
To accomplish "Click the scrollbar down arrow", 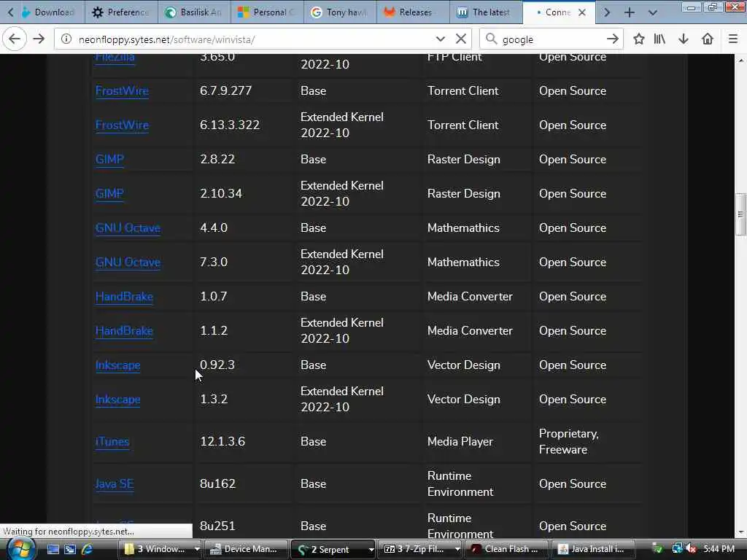I will click(741, 532).
